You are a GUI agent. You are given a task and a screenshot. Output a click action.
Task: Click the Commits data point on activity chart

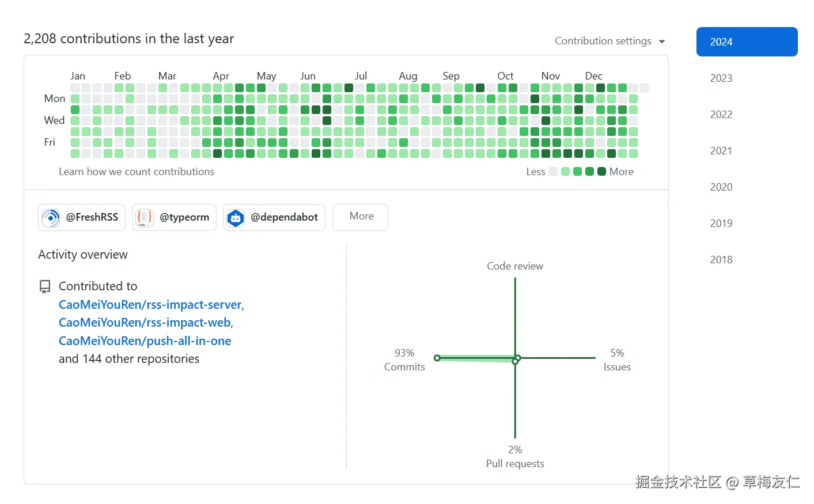437,358
